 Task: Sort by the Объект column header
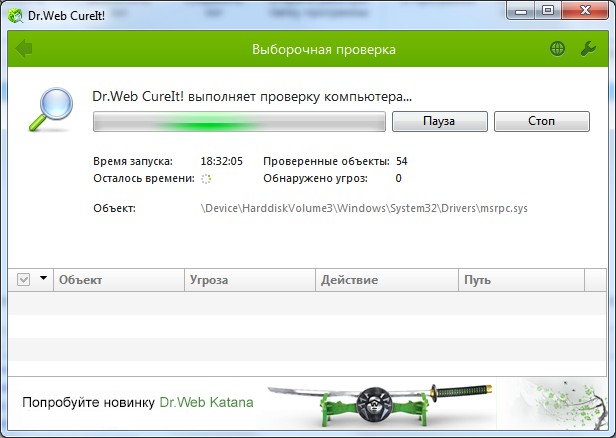tap(119, 280)
